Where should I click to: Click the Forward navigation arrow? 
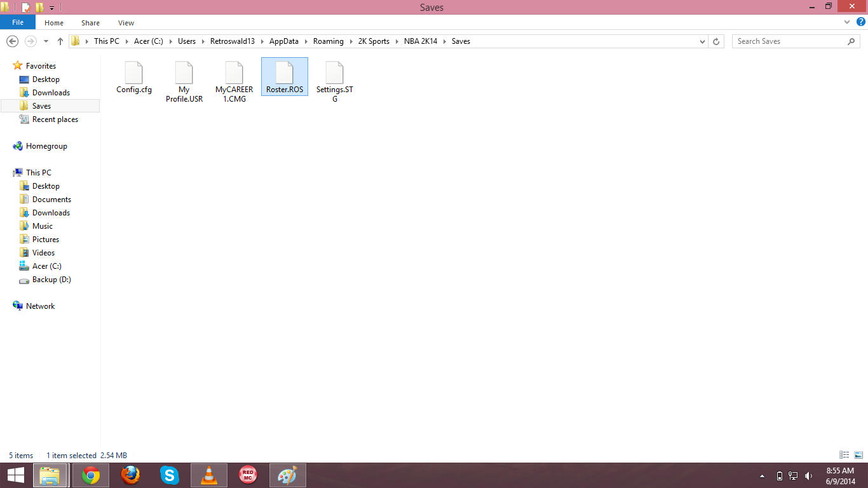(30, 41)
